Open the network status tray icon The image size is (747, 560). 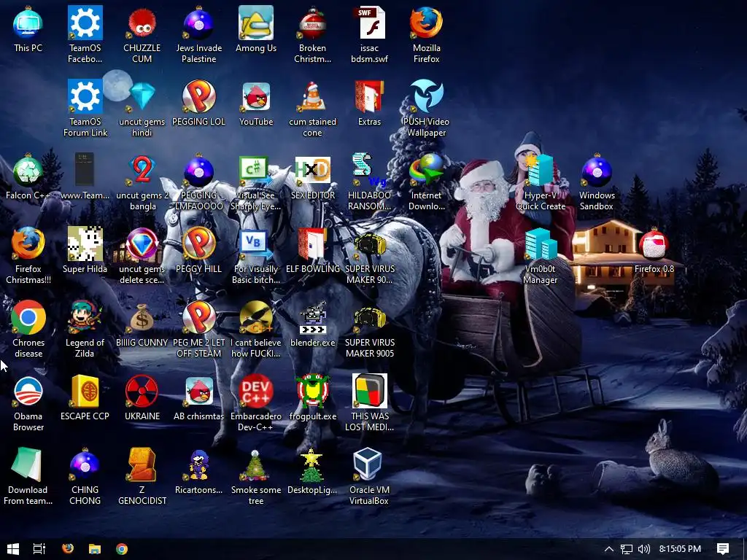click(x=627, y=549)
